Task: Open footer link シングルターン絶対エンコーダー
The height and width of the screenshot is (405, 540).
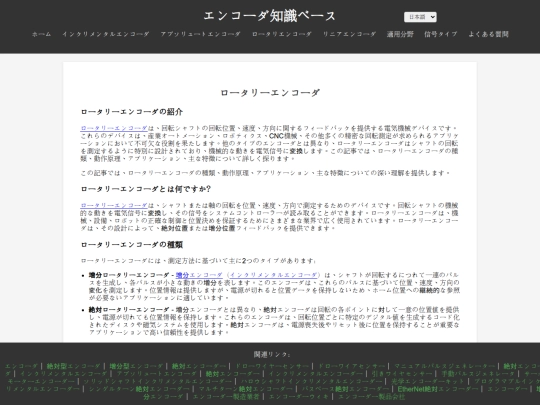Action: coord(139,389)
